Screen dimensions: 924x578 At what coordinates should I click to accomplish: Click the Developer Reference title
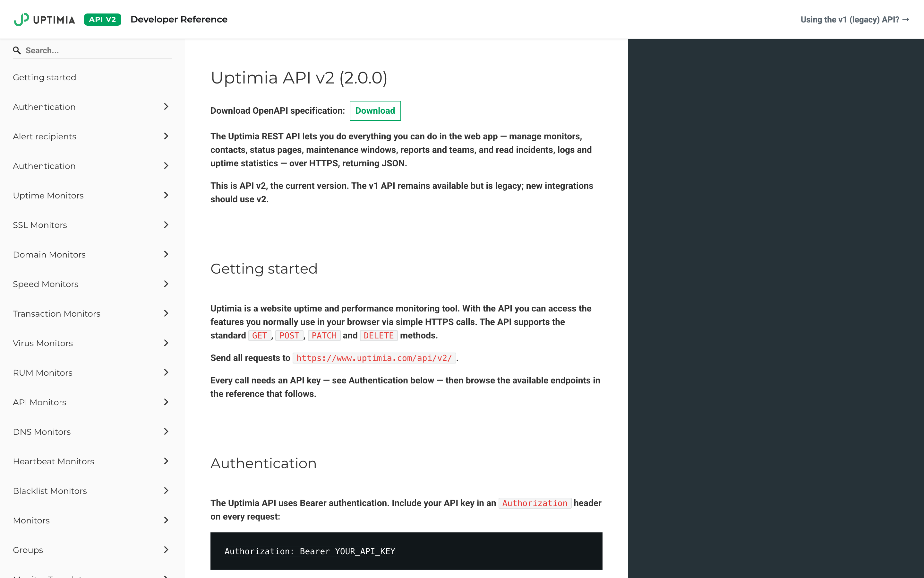[x=179, y=20]
